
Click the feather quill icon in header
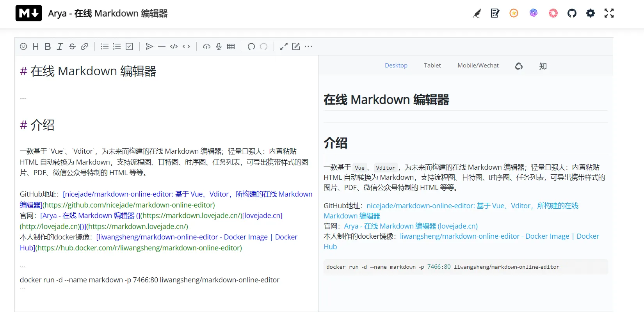477,13
